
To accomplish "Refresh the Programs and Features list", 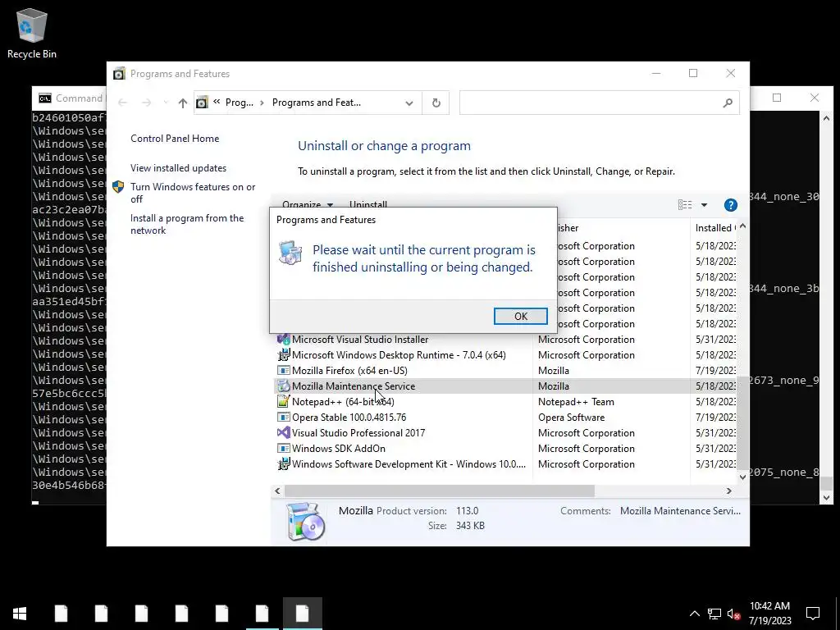I will (436, 103).
